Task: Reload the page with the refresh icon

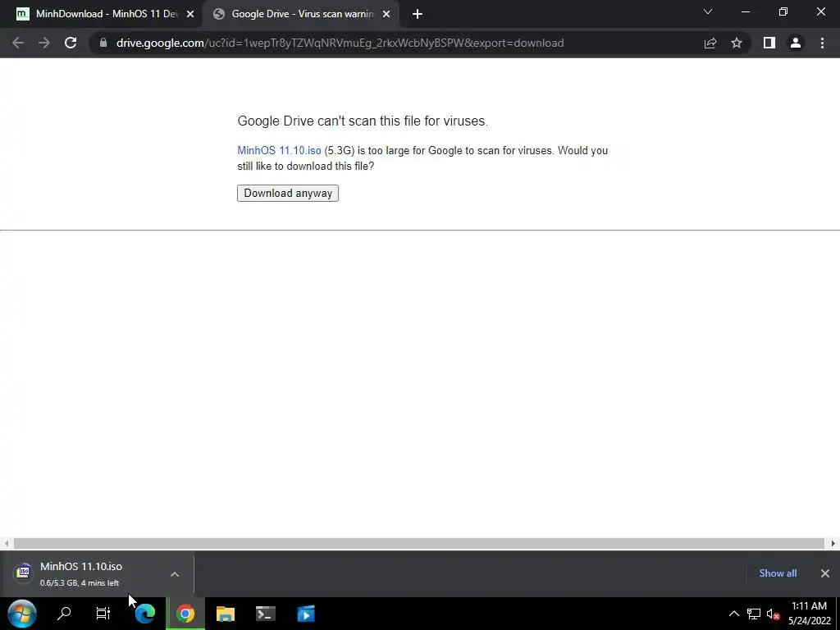Action: click(x=71, y=43)
